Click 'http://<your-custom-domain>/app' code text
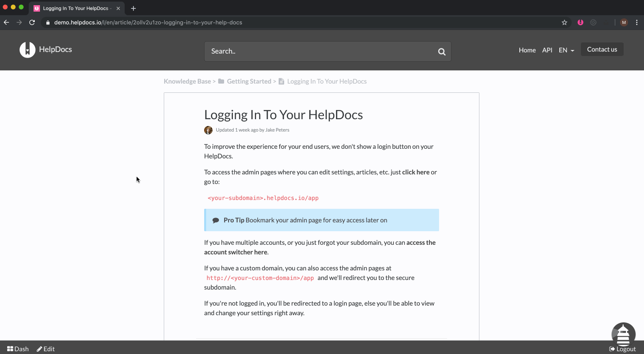The height and width of the screenshot is (354, 644). point(260,278)
